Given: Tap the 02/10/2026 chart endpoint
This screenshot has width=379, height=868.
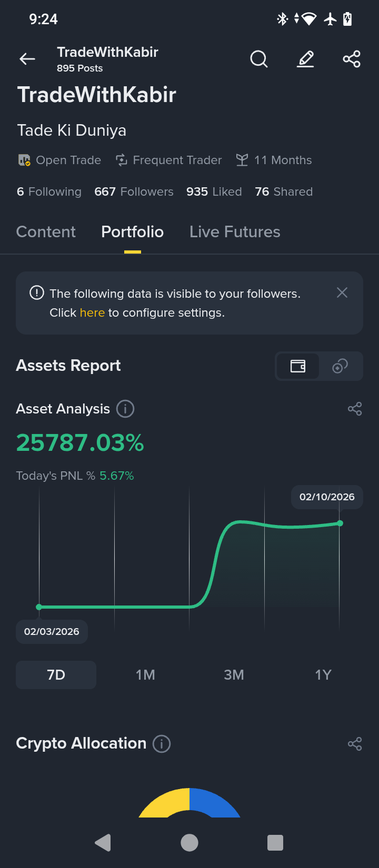Looking at the screenshot, I should click(x=340, y=523).
